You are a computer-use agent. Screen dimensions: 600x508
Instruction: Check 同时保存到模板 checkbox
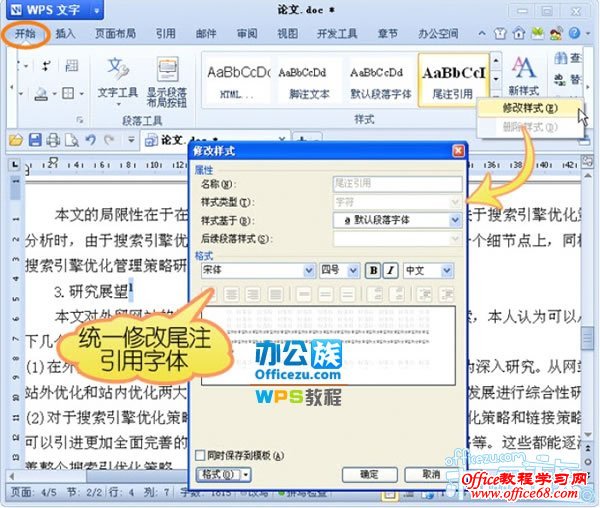200,455
